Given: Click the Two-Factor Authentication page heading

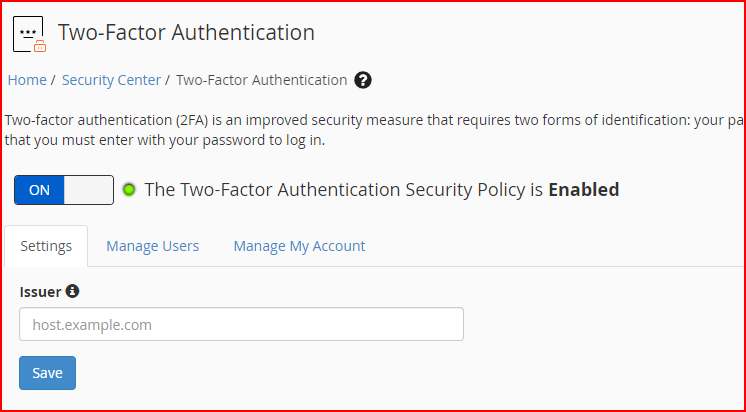Looking at the screenshot, I should pos(186,33).
